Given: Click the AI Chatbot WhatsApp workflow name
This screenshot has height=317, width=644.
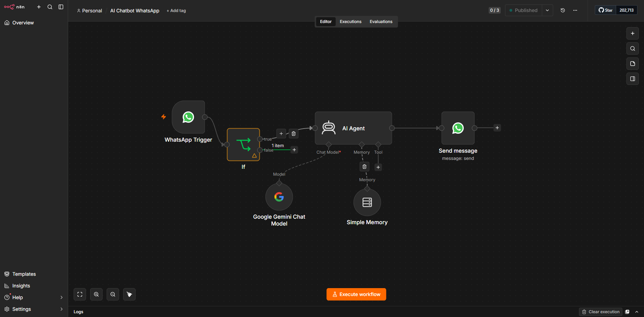Looking at the screenshot, I should click(135, 11).
